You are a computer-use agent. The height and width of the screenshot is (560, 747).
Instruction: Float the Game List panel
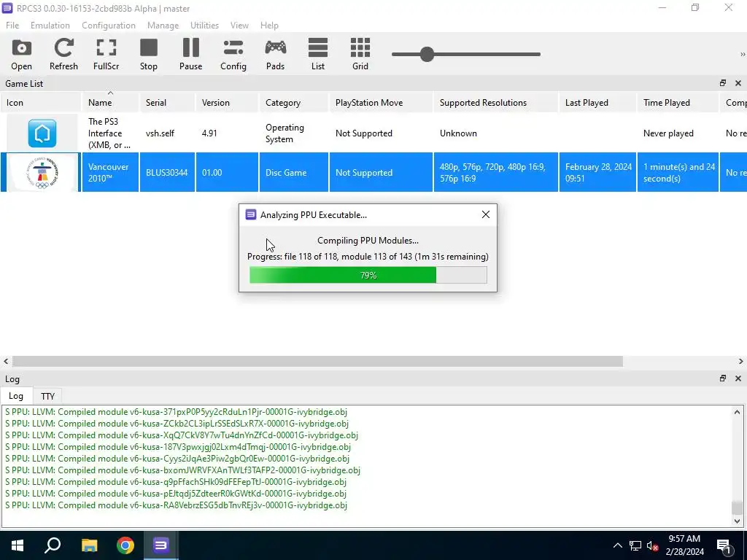[x=723, y=83]
